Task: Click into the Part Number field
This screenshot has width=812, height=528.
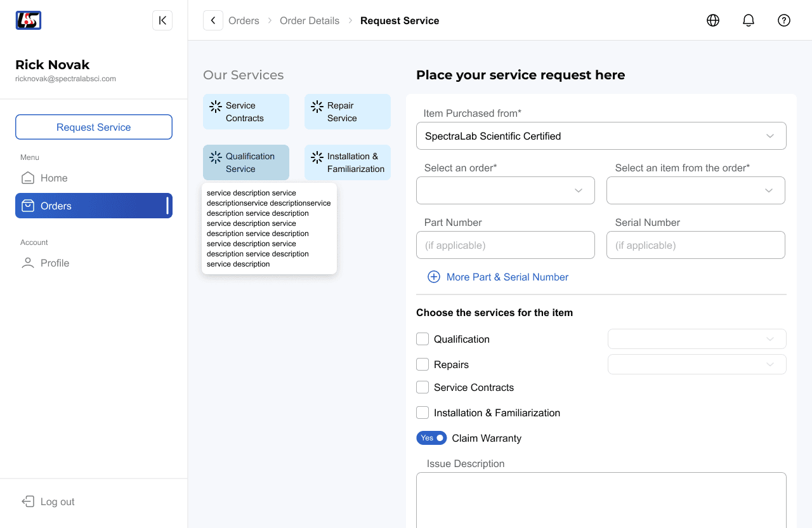Action: [x=506, y=245]
